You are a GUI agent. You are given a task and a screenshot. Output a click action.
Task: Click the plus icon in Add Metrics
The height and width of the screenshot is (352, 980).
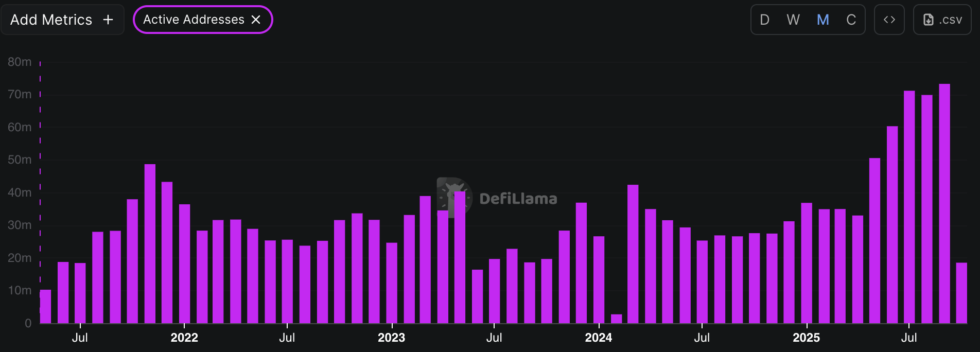click(x=108, y=20)
